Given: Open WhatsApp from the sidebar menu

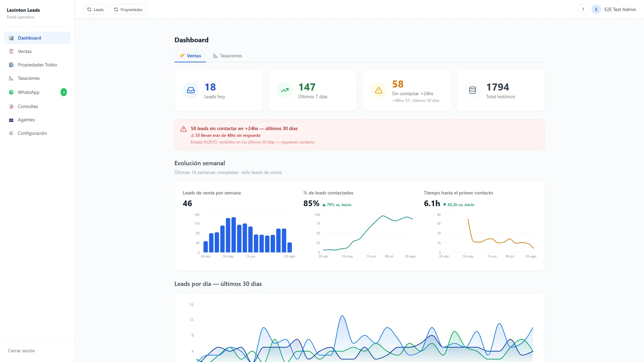Looking at the screenshot, I should (38, 92).
